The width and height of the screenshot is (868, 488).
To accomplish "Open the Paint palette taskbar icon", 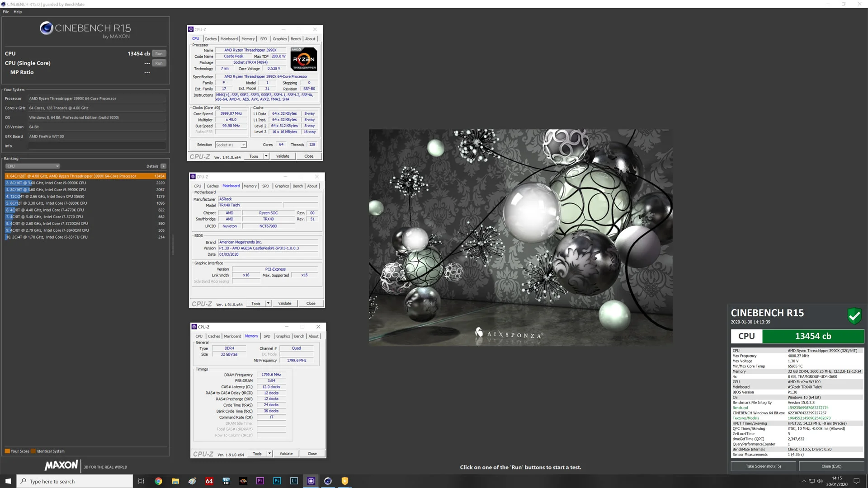I will (x=192, y=481).
